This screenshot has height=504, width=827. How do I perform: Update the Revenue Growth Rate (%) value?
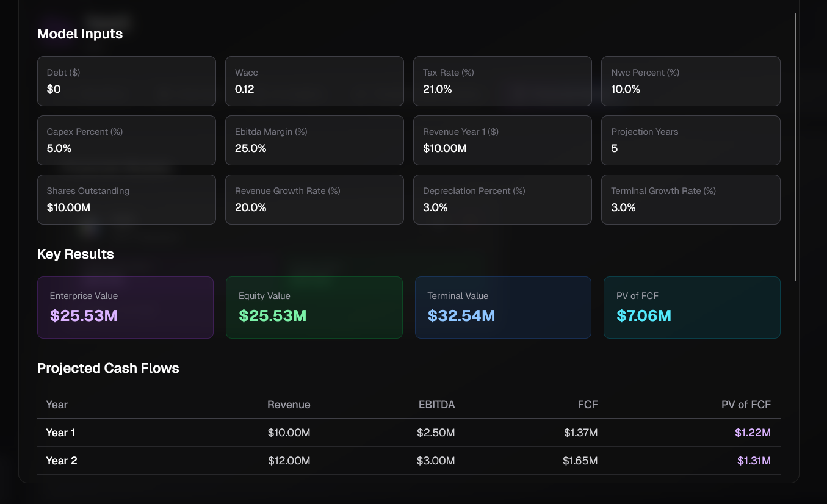coord(314,200)
